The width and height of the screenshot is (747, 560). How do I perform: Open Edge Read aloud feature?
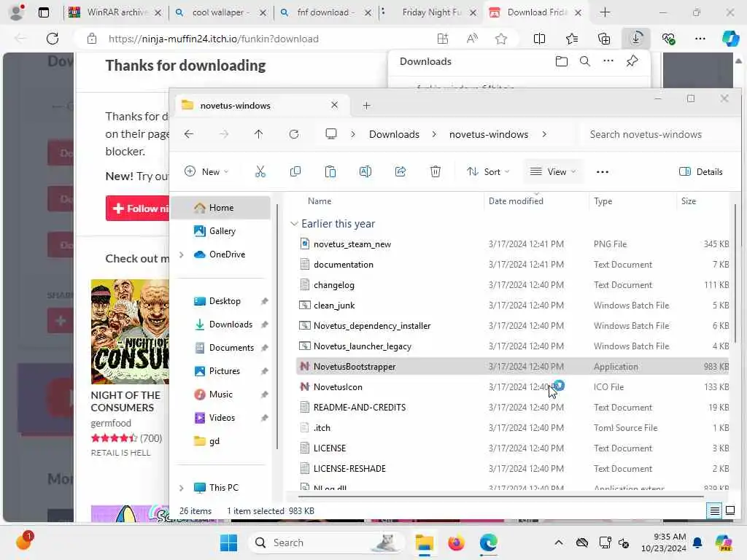[x=472, y=39]
